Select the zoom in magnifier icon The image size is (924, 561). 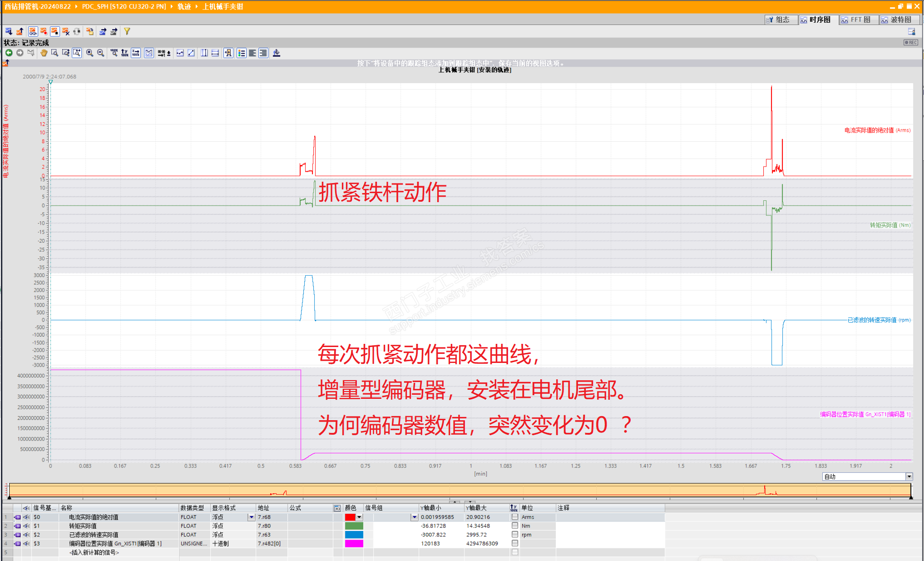click(x=89, y=53)
